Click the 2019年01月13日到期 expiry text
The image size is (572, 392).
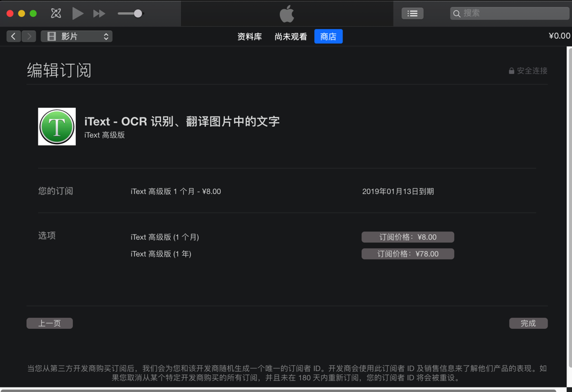(398, 191)
